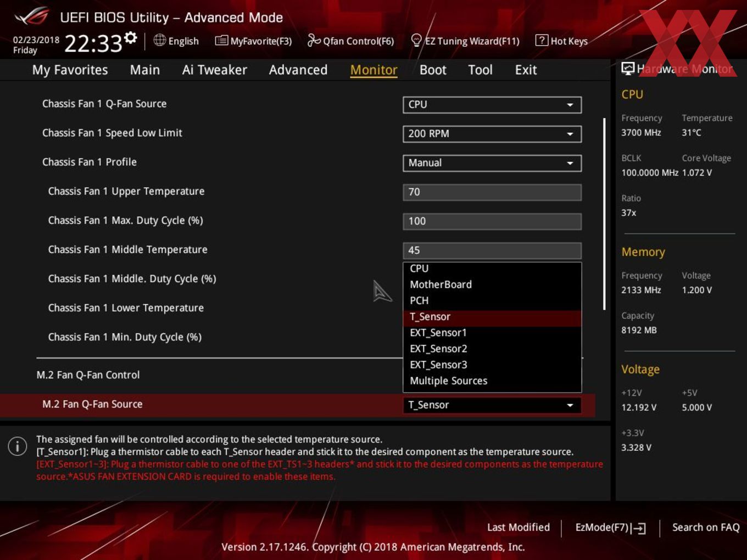This screenshot has width=747, height=560.
Task: Click the vertical settings scrollbar
Action: 604,214
